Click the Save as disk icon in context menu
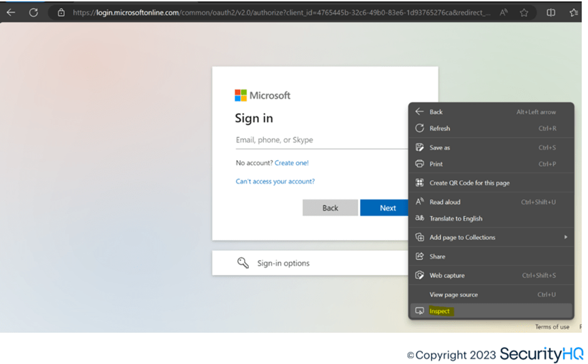 420,148
